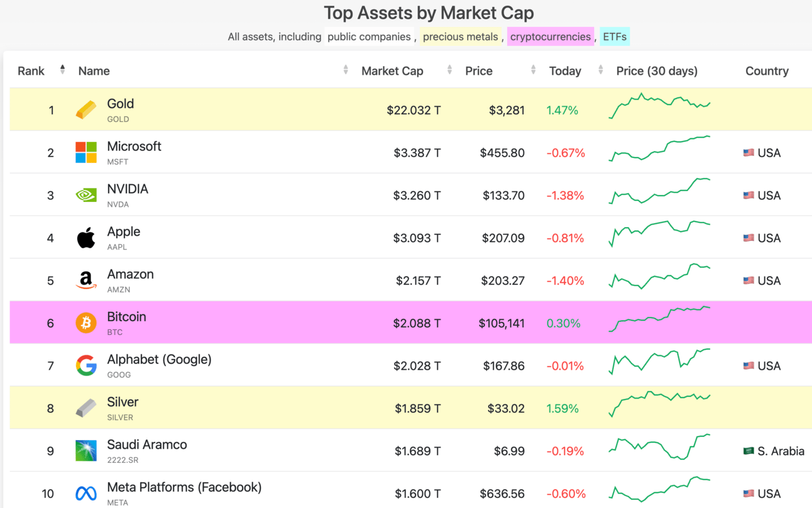Click Silver's 30-day price chart
812x508 pixels.
659,404
